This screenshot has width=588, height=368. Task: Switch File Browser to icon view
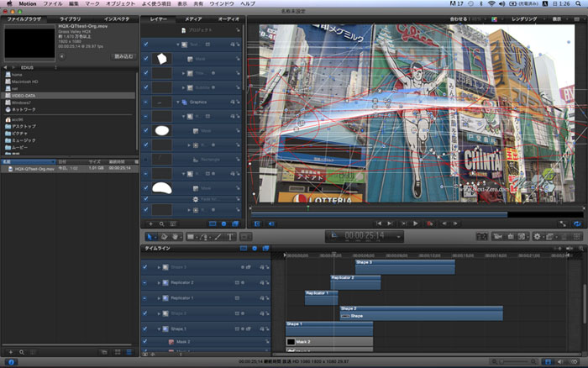118,352
